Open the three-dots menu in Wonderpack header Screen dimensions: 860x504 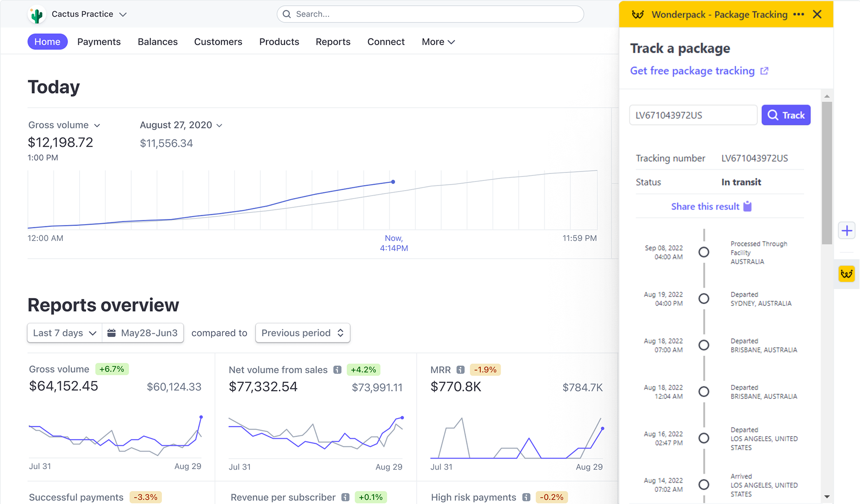[x=799, y=14]
